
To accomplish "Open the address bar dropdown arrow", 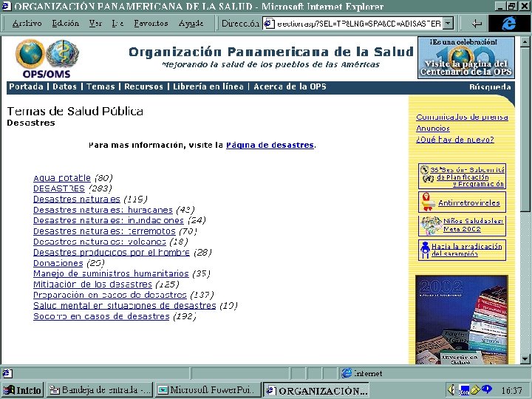I will point(449,24).
